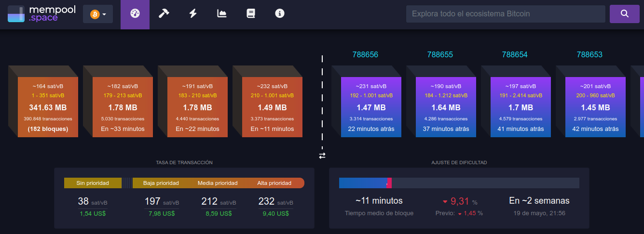
Task: Open mempool block 'En ~22 minutos'
Action: point(197,107)
